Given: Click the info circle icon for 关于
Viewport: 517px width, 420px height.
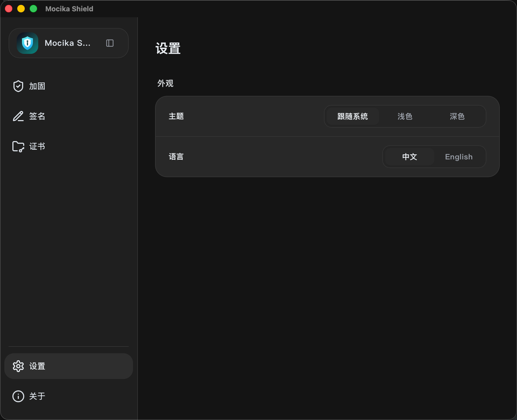Looking at the screenshot, I should [x=18, y=396].
